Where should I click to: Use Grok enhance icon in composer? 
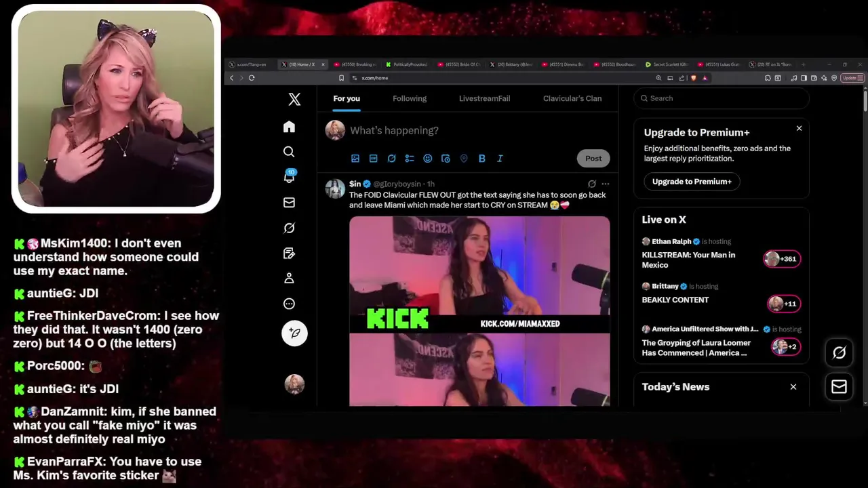(x=391, y=158)
